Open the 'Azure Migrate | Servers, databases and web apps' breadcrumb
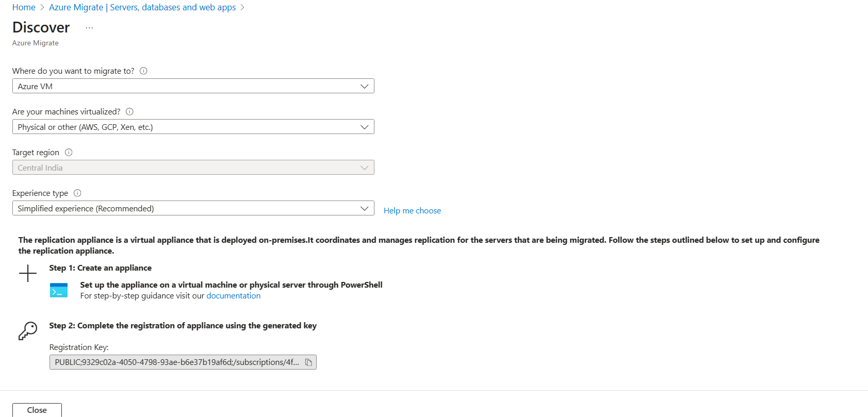This screenshot has width=868, height=417. tap(142, 7)
